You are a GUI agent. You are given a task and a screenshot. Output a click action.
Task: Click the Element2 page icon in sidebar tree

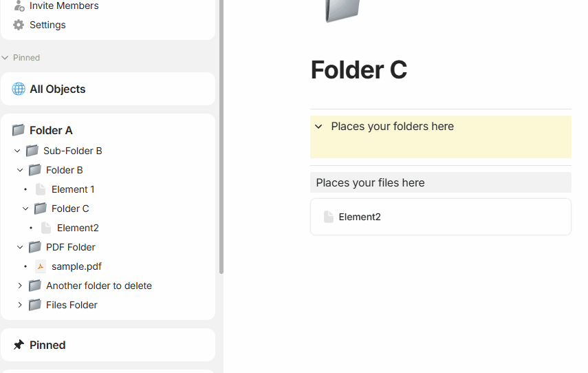click(x=46, y=228)
